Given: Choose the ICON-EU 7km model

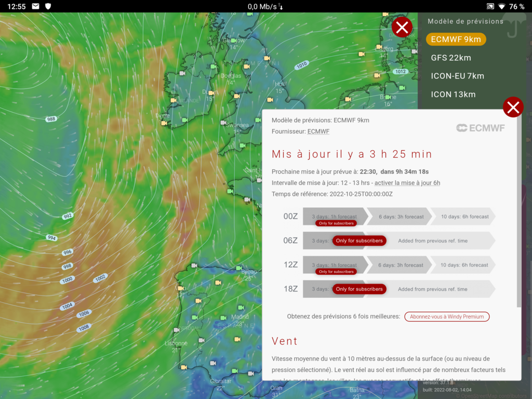Looking at the screenshot, I should 457,76.
